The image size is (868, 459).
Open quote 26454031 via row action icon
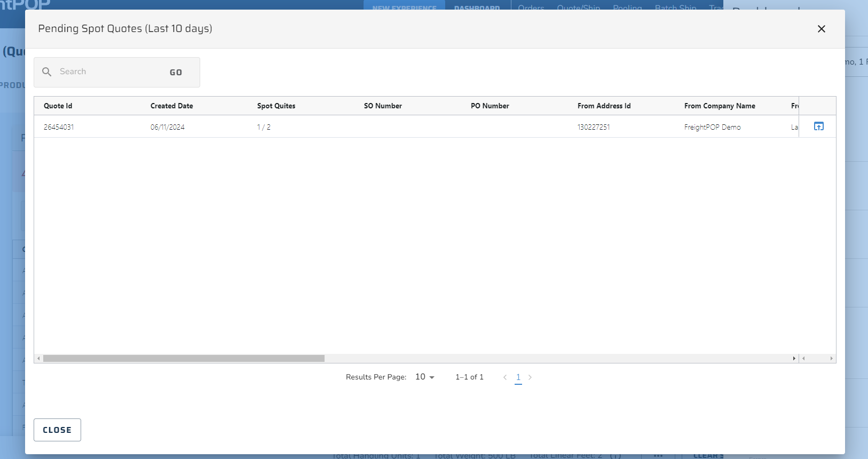(x=818, y=126)
